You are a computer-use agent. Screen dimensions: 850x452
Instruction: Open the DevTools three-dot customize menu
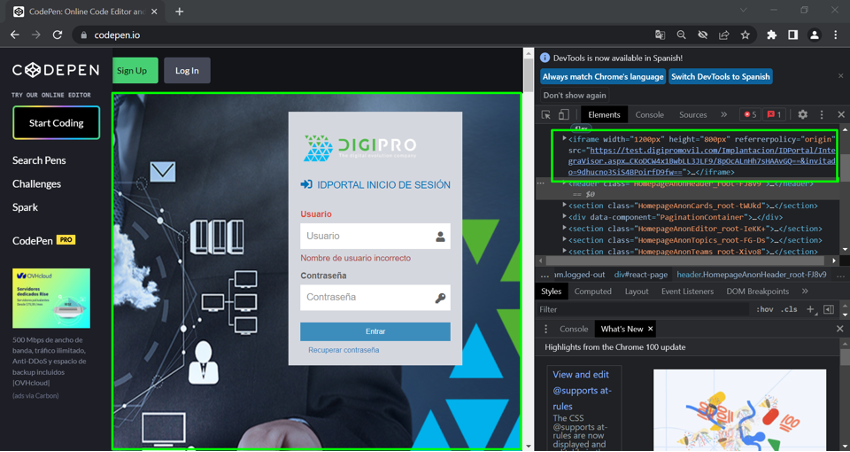[x=821, y=115]
